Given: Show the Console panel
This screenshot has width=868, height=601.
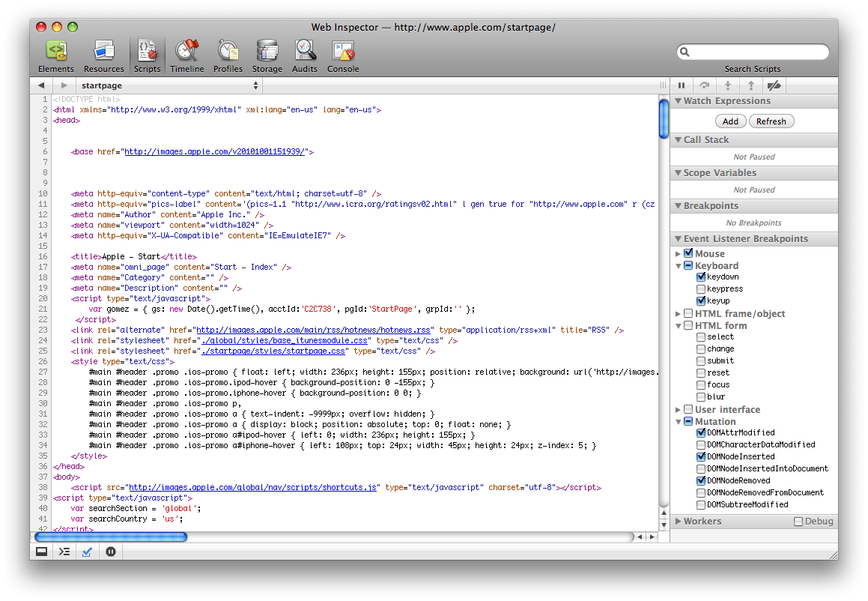Looking at the screenshot, I should (343, 56).
